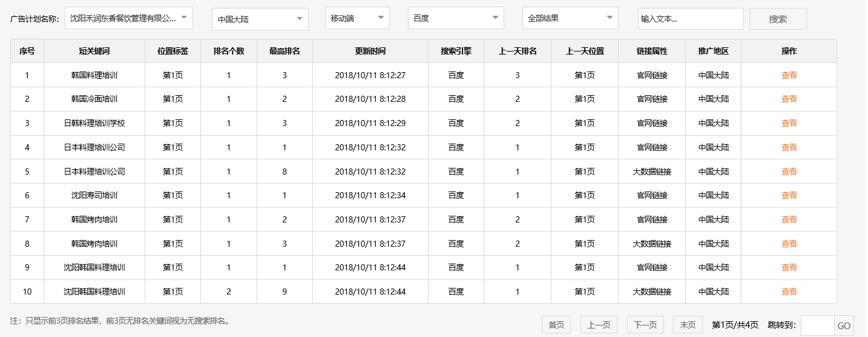
Task: Go to 下一页 next page
Action: pyautogui.click(x=645, y=325)
